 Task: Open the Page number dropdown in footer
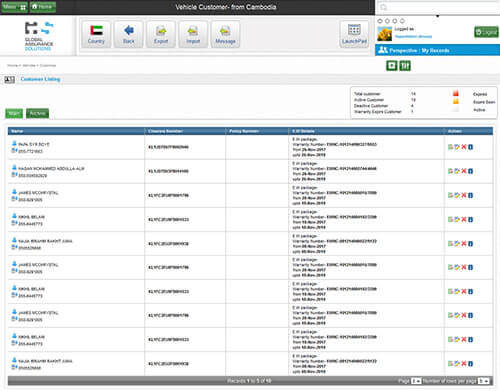click(416, 381)
